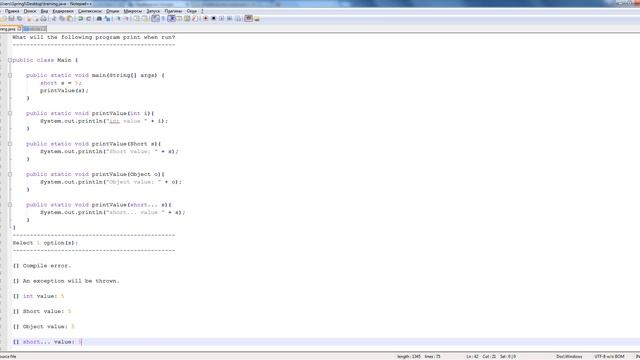Open the Запуск menu
This screenshot has height=360, width=640.
pyautogui.click(x=153, y=11)
